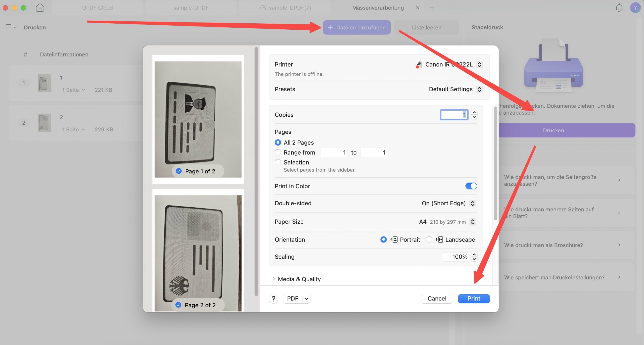
Task: Click the Canon printer icon
Action: [x=419, y=65]
